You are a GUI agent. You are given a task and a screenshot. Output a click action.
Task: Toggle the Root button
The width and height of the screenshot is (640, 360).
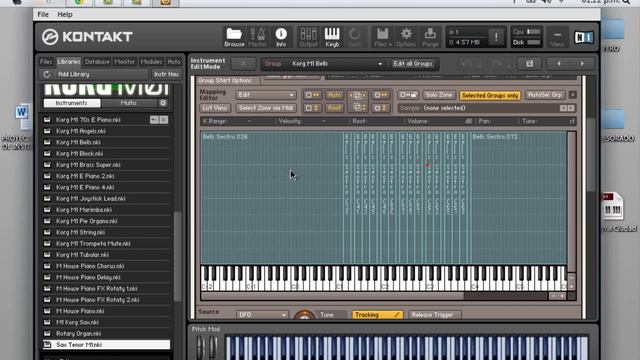(335, 108)
